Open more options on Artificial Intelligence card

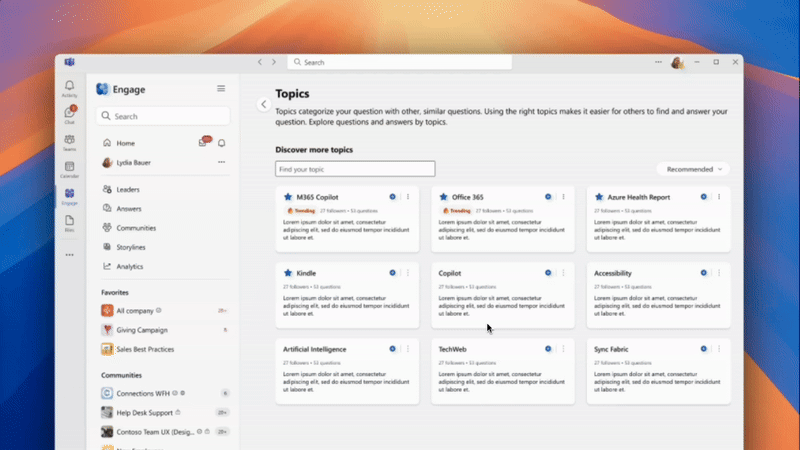click(408, 349)
